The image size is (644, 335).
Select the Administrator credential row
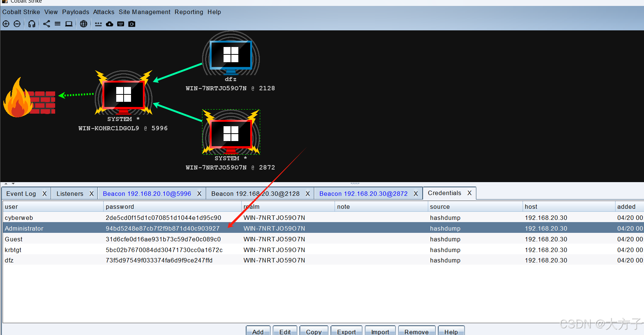pos(323,228)
